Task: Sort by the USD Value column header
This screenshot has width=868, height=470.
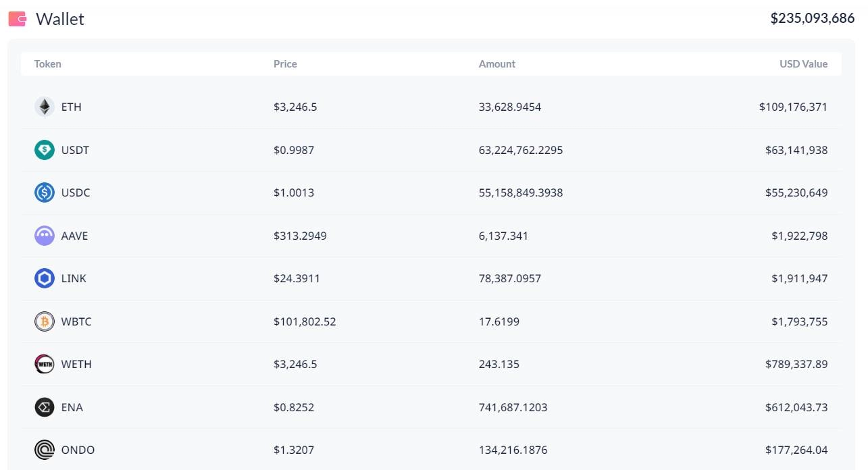Action: coord(803,64)
